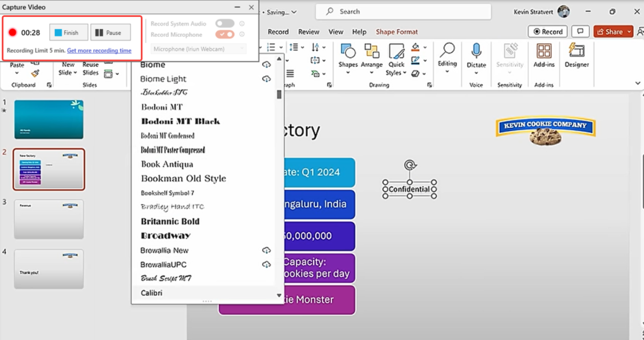Image resolution: width=644 pixels, height=340 pixels.
Task: Toggle Record Microphone switch
Action: [x=225, y=34]
